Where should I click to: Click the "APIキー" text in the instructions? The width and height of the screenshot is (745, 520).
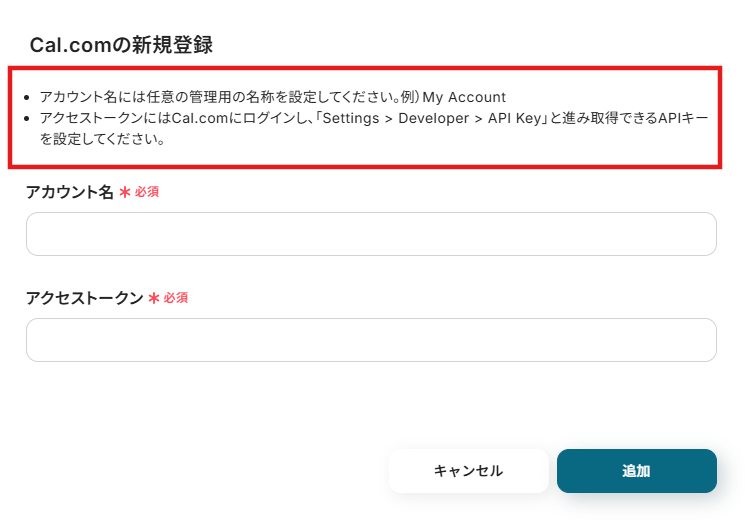(x=683, y=118)
